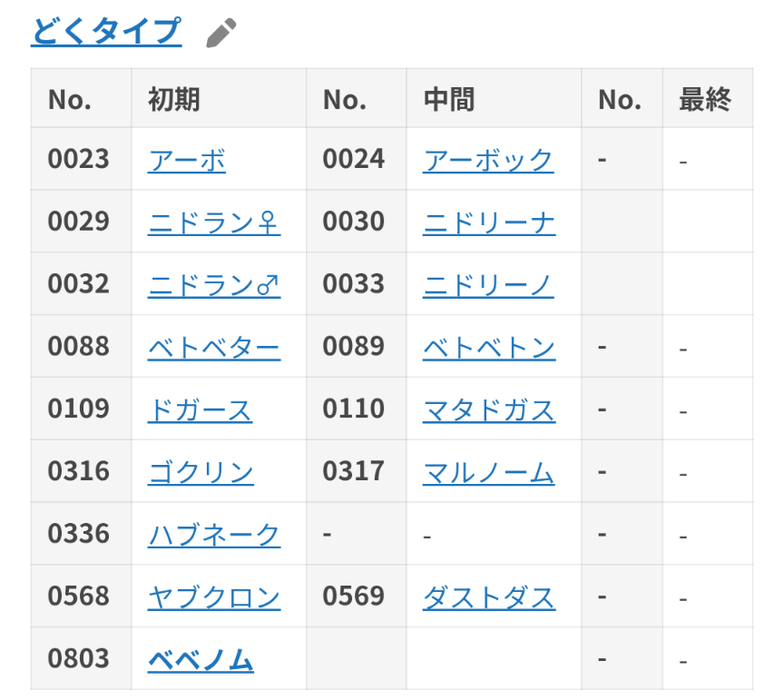Viewport: 784px width, 700px height.
Task: Click the pencil edit icon beside どくタイプ
Action: (x=220, y=33)
